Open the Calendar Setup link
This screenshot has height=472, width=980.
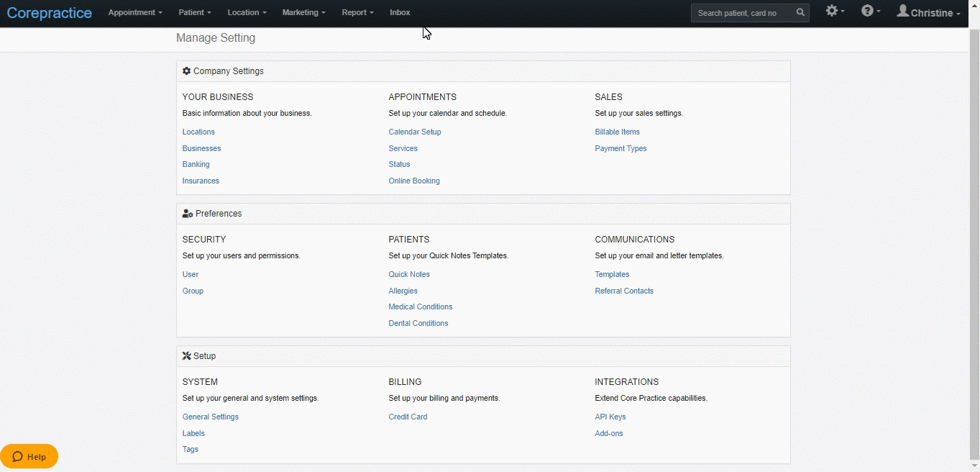point(415,132)
